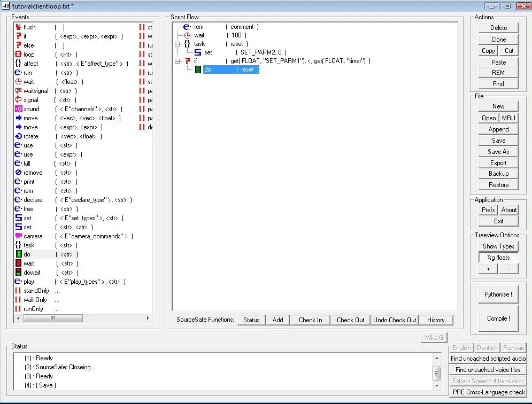Click the Copy button
The image size is (532, 404).
[x=488, y=51]
